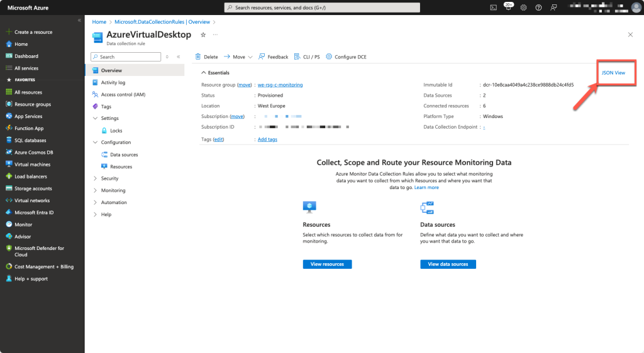
Task: Open Dashboard in the sidebar
Action: 26,56
